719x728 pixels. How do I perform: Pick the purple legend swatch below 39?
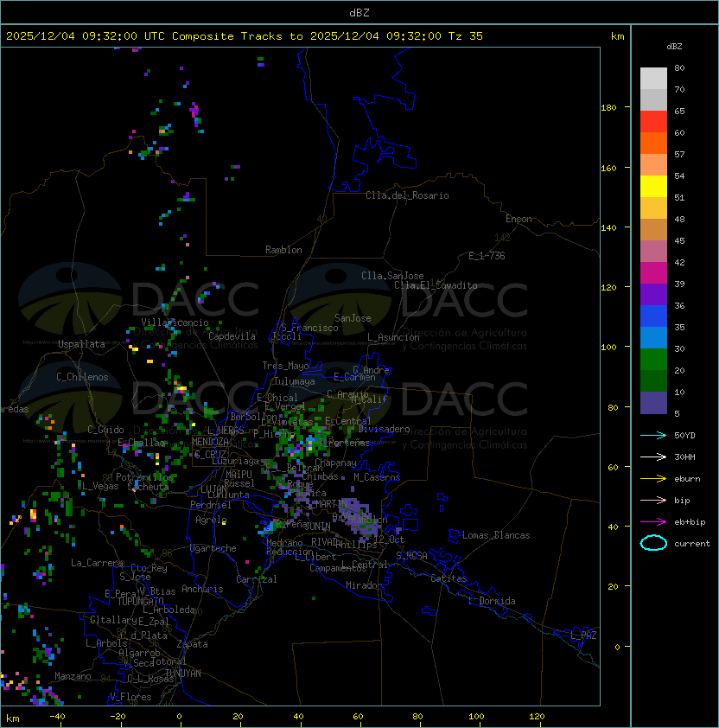[x=653, y=294]
